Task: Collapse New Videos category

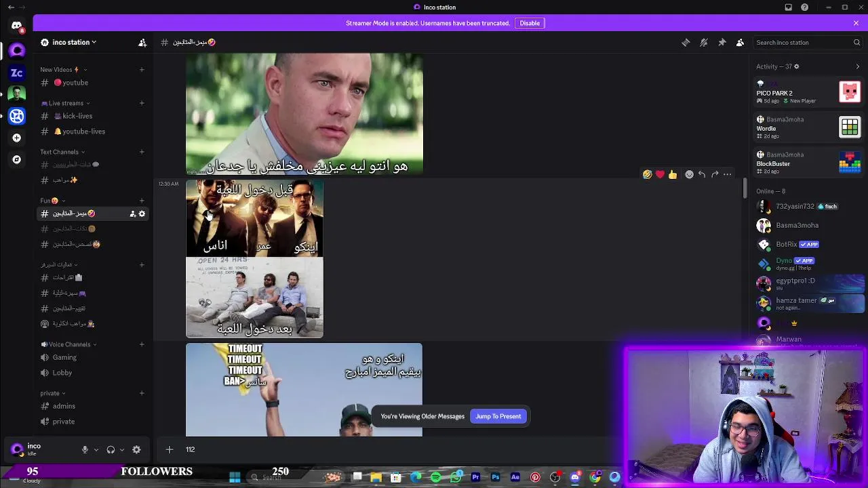Action: point(63,70)
